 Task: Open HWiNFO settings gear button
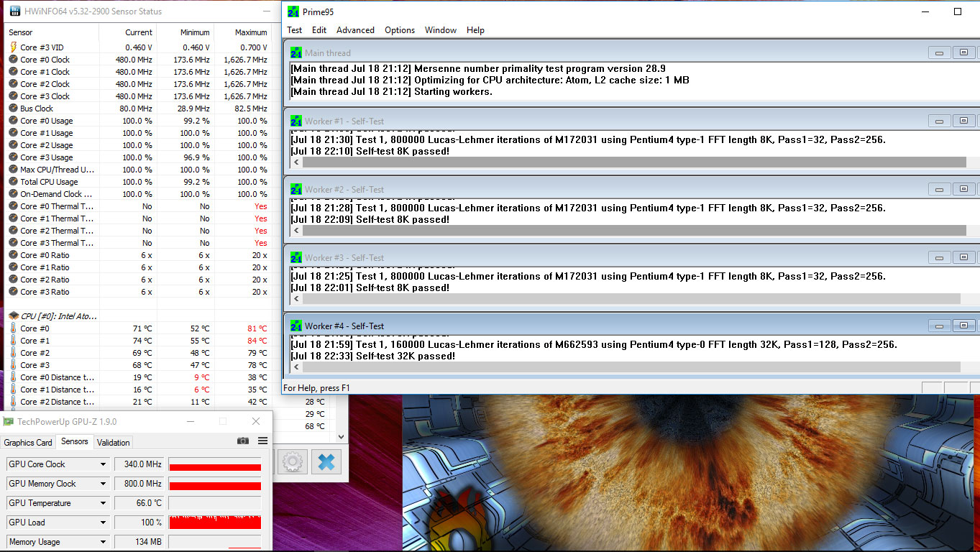[x=293, y=461]
